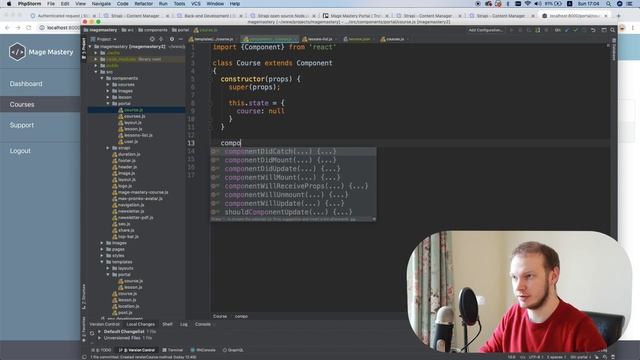640x360 pixels.
Task: Expand the lesson folder
Action: 108,97
